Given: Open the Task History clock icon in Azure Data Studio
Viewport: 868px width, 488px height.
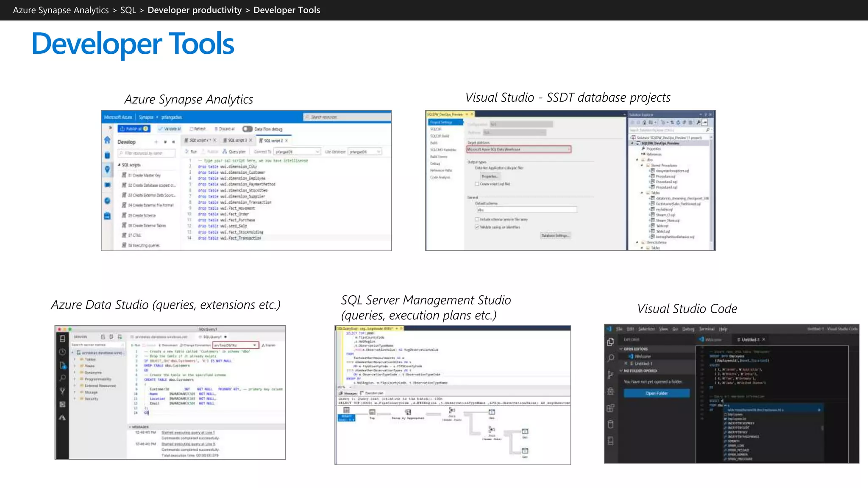Looking at the screenshot, I should (x=62, y=352).
